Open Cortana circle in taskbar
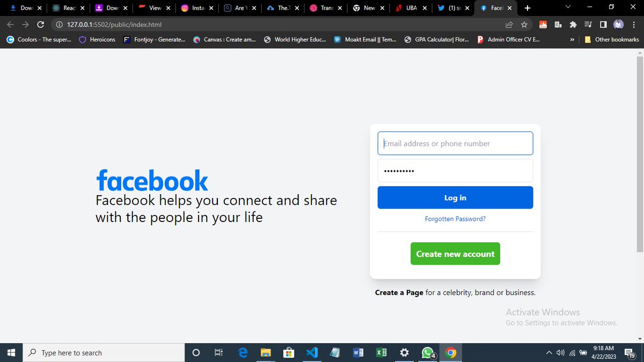644x362 pixels. pos(196,353)
